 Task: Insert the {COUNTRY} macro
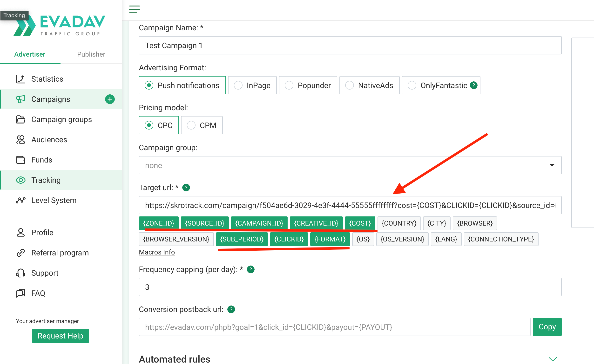tap(399, 223)
